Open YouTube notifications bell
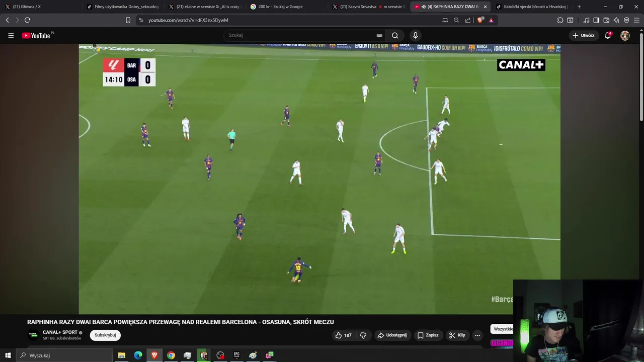 pos(608,35)
